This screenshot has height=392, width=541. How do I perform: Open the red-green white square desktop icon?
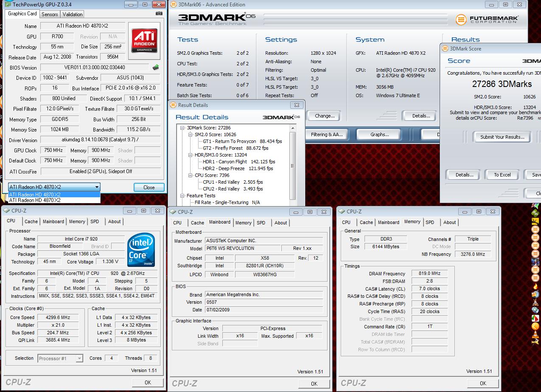pyautogui.click(x=535, y=318)
